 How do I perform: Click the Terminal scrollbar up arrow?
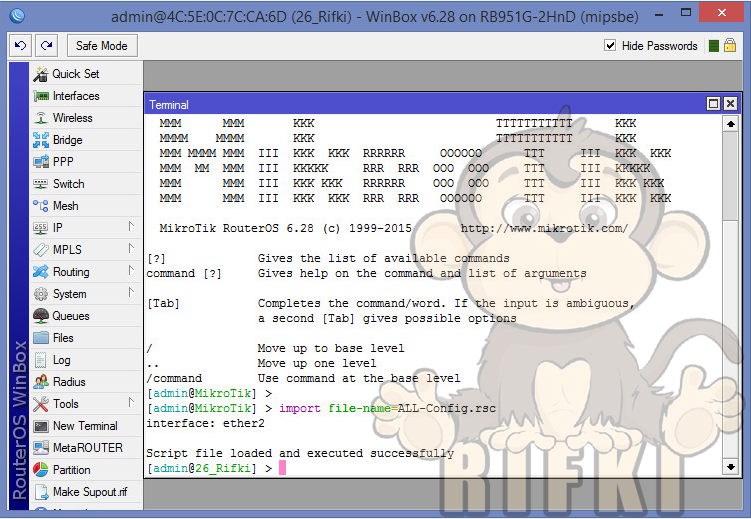tap(730, 124)
